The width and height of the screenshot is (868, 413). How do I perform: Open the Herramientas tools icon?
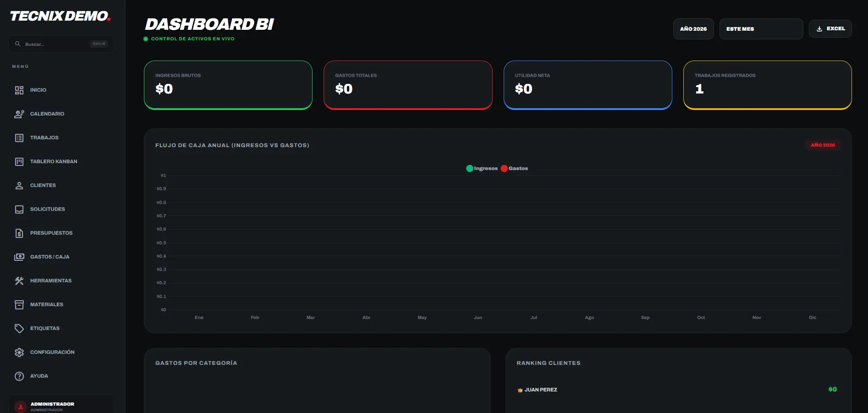click(x=19, y=281)
